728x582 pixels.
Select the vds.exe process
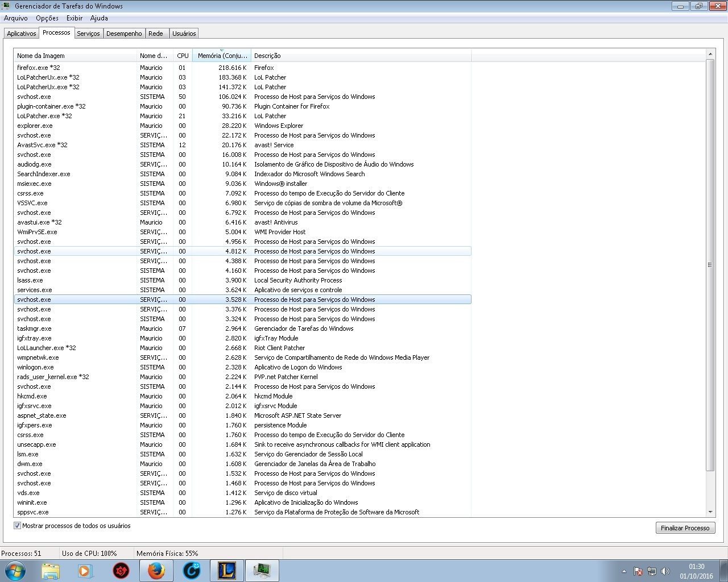pos(243,493)
